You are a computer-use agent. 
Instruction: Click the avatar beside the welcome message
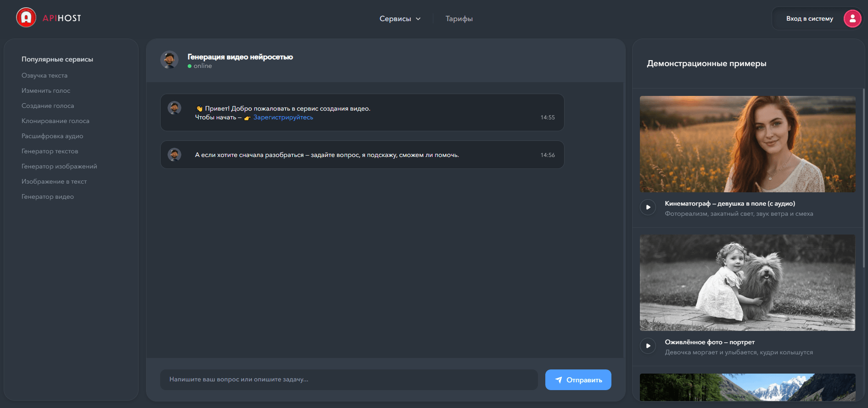tap(174, 108)
